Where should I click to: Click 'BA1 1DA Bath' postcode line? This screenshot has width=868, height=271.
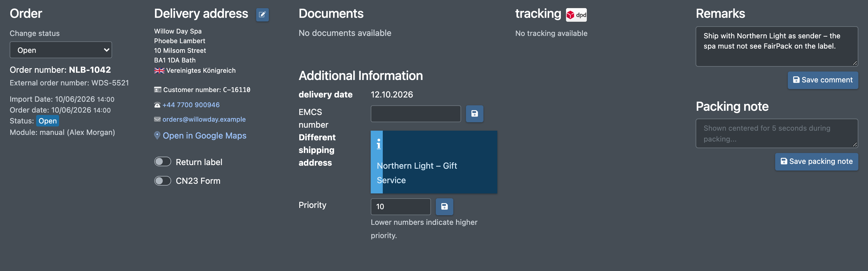[175, 60]
